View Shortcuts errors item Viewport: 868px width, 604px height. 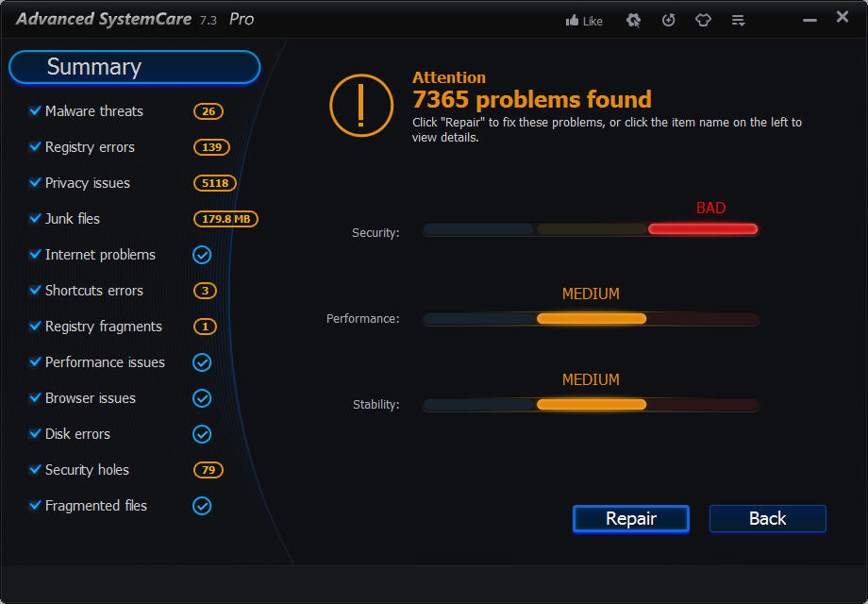point(94,291)
